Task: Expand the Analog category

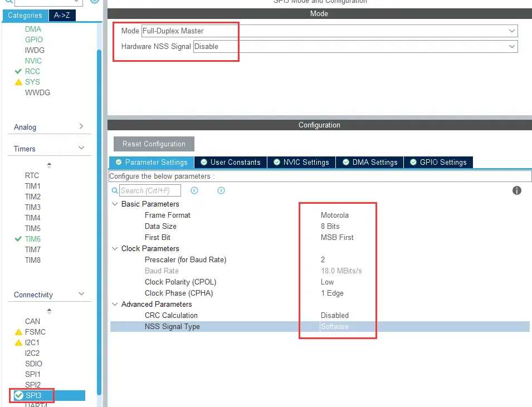Action: click(81, 126)
